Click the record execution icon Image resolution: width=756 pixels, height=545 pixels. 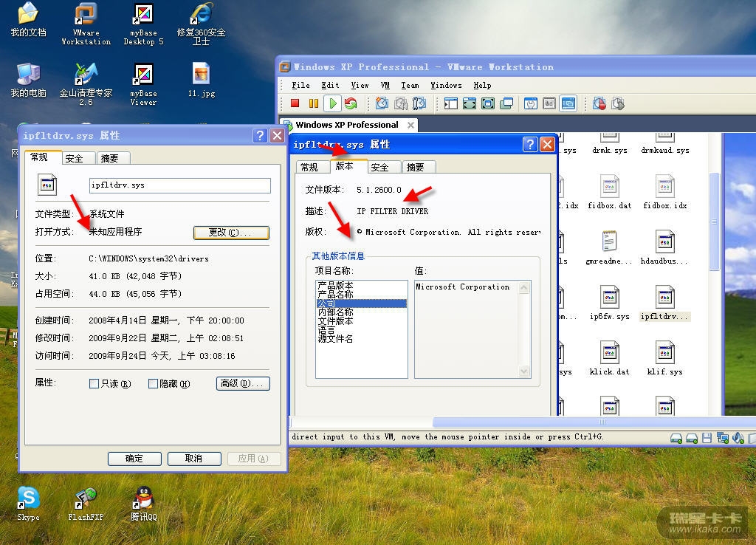[599, 103]
